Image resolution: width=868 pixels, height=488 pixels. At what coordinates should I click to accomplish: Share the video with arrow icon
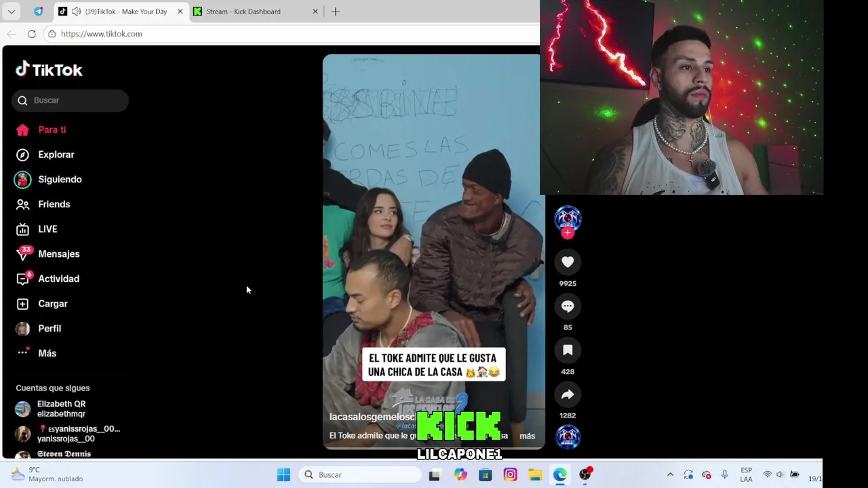568,394
